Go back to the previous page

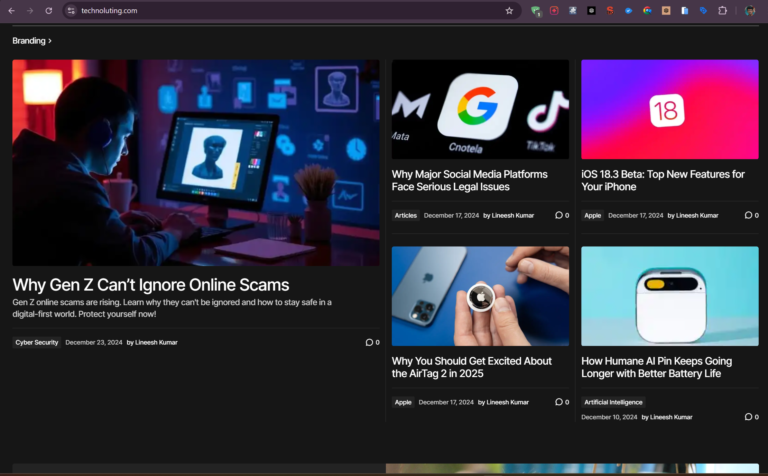[11, 10]
